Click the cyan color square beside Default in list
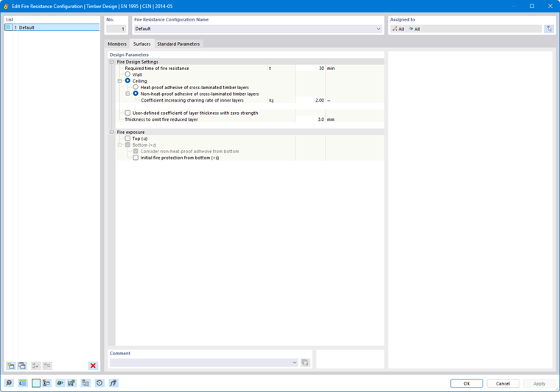 coord(8,27)
